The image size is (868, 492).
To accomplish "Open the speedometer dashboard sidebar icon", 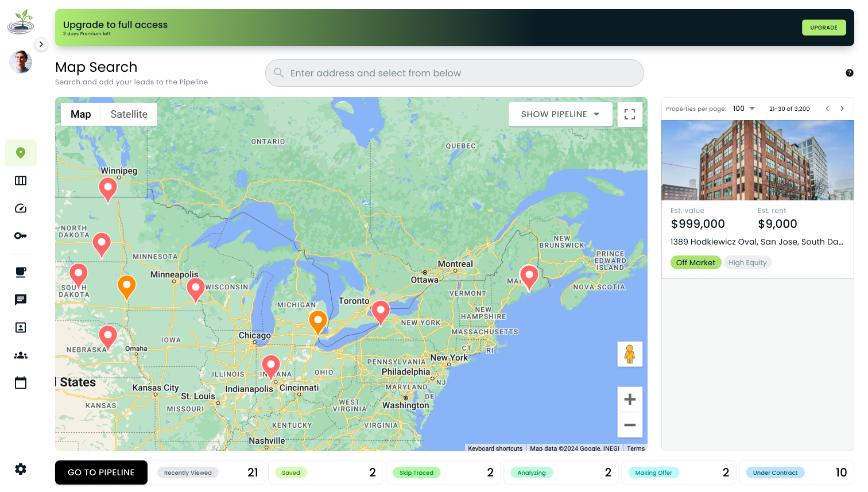I will [21, 208].
